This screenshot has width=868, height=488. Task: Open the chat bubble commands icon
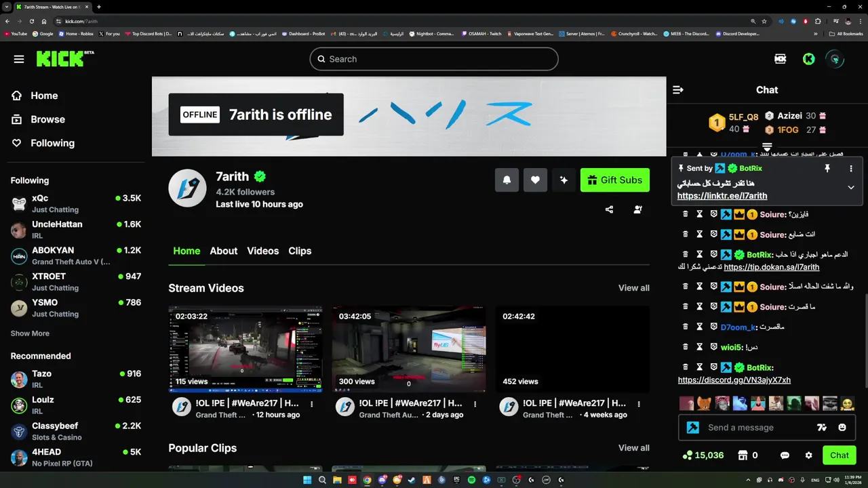(x=785, y=455)
